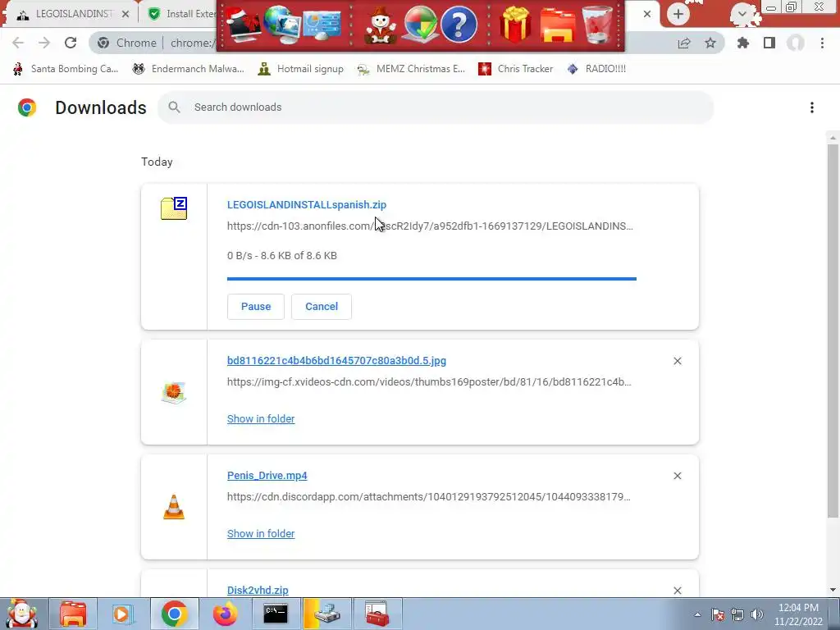Open the Hotmail signup bookmark

point(300,69)
